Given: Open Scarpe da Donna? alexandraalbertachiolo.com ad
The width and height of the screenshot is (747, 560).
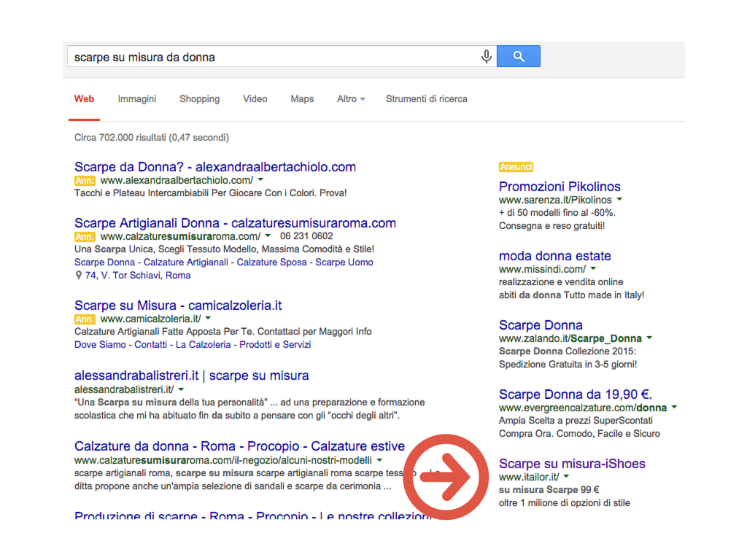Looking at the screenshot, I should (x=215, y=167).
